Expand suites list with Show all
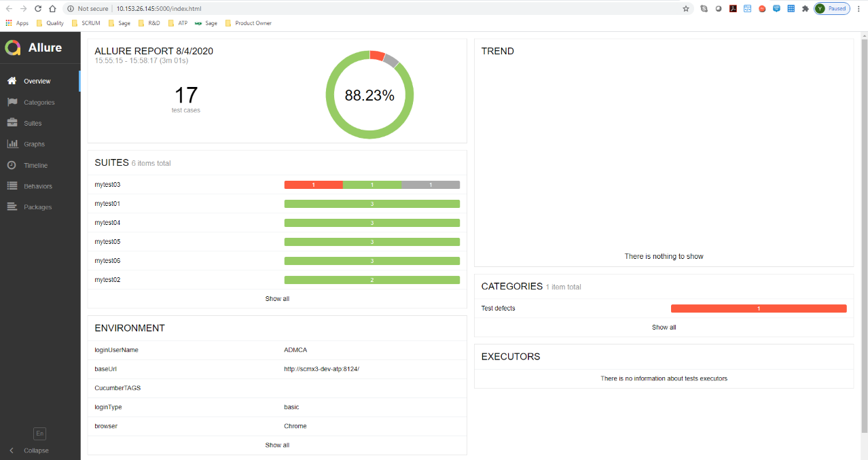 (x=277, y=299)
